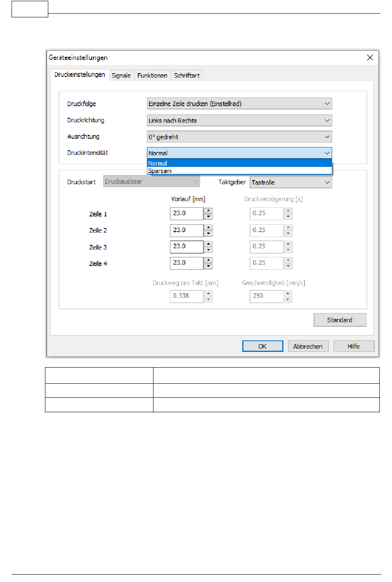Decrease Zeile 3 Druckverzögerung value
Screen dimensions: 392x582
click(288, 250)
